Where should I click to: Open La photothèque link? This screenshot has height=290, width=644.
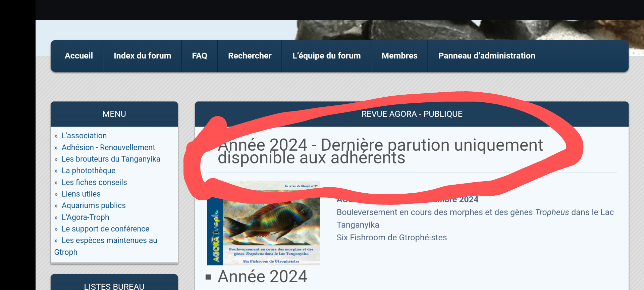(89, 171)
